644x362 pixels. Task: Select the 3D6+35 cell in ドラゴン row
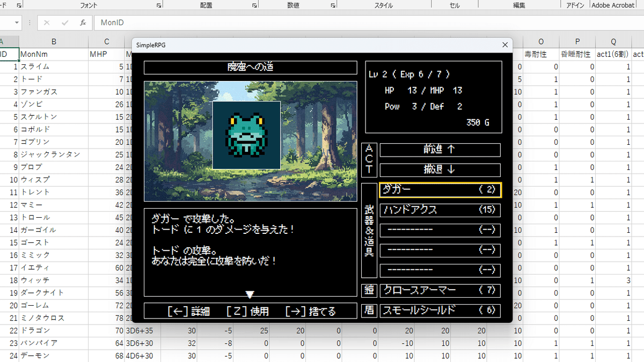click(x=143, y=330)
